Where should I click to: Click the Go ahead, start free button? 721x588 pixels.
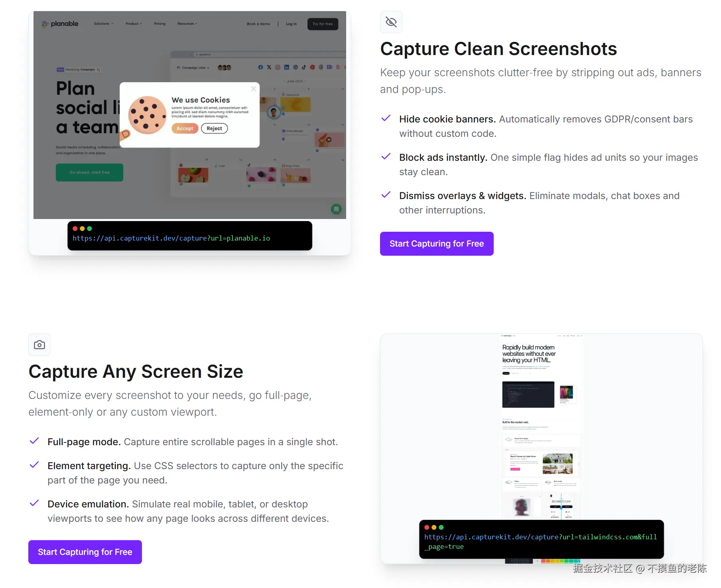(x=89, y=172)
